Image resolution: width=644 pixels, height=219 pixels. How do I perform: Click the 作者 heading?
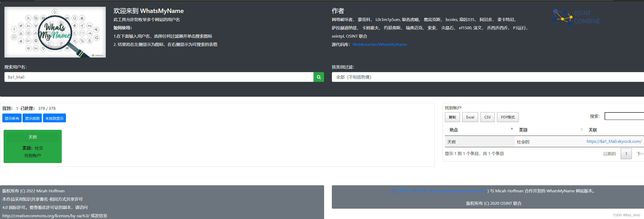pyautogui.click(x=338, y=11)
